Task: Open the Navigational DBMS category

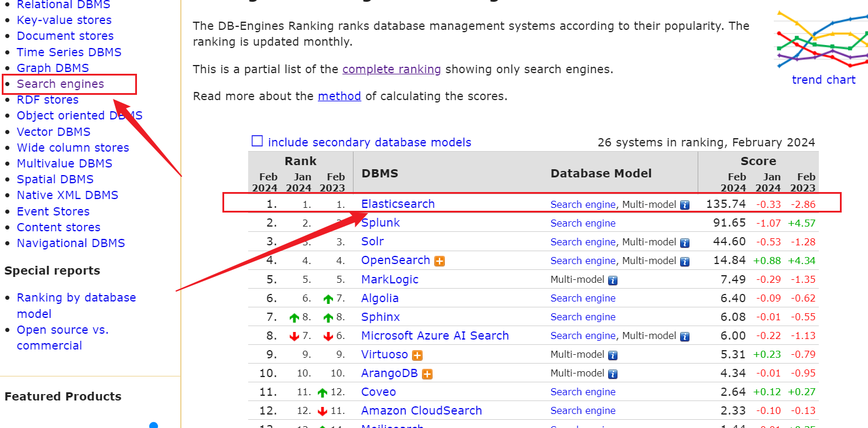Action: pos(71,243)
